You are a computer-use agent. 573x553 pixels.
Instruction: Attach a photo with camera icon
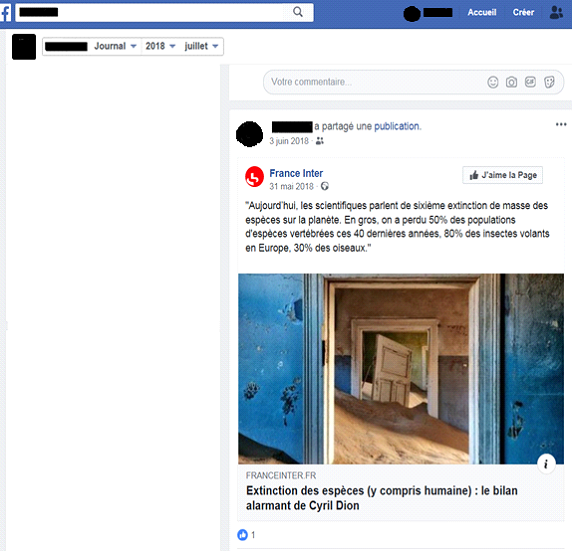(x=511, y=82)
